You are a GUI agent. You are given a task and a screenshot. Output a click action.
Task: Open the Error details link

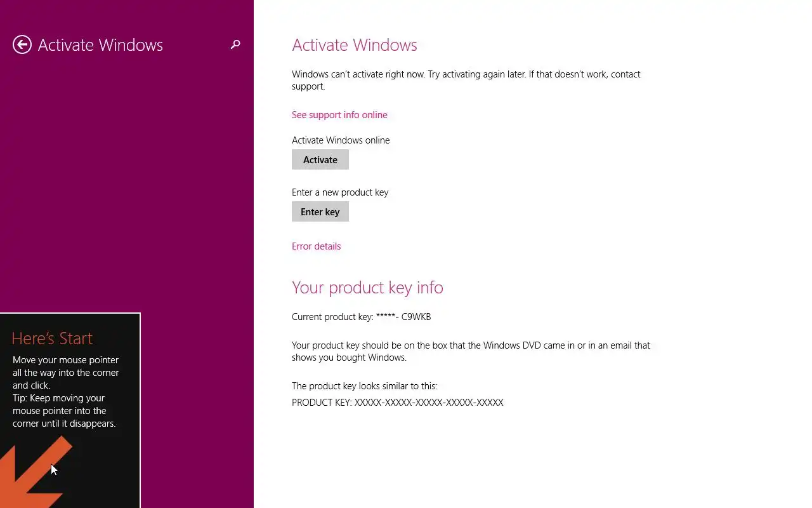(316, 246)
